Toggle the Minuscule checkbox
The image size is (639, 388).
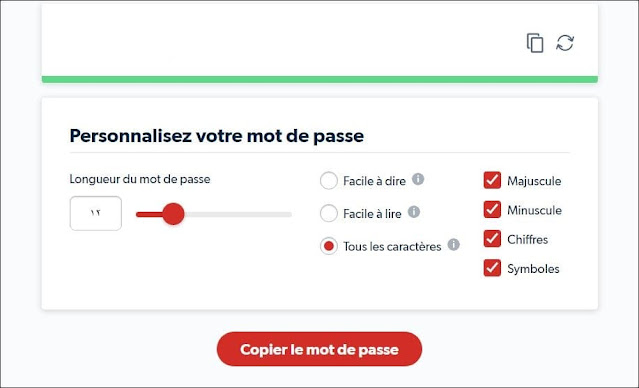click(x=492, y=209)
